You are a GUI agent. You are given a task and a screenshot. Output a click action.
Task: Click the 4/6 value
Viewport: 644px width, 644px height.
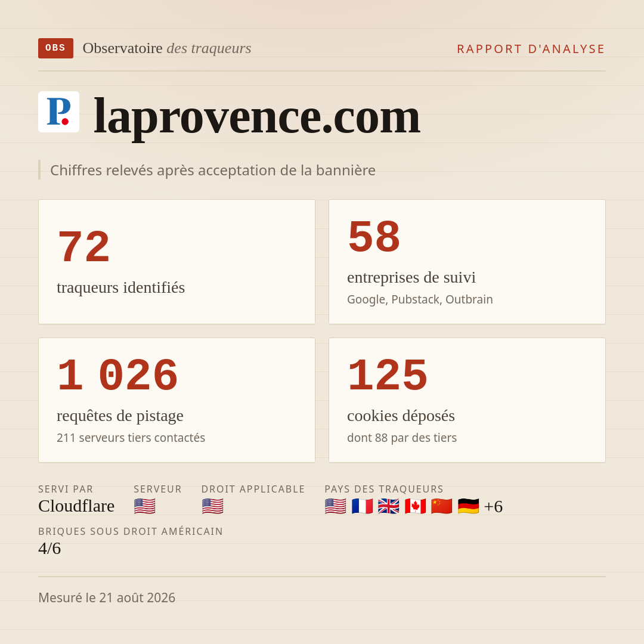(49, 549)
